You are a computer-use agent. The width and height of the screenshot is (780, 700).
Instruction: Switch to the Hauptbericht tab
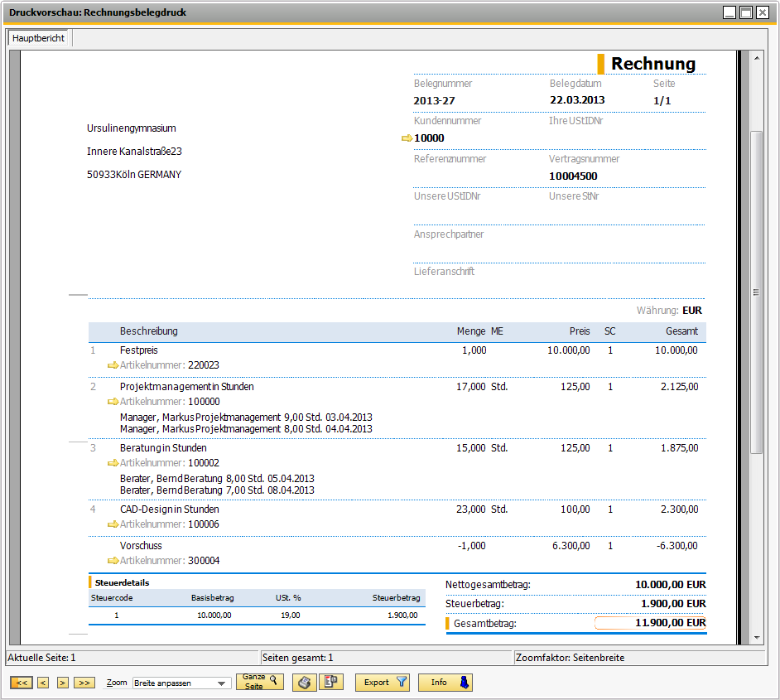click(39, 38)
